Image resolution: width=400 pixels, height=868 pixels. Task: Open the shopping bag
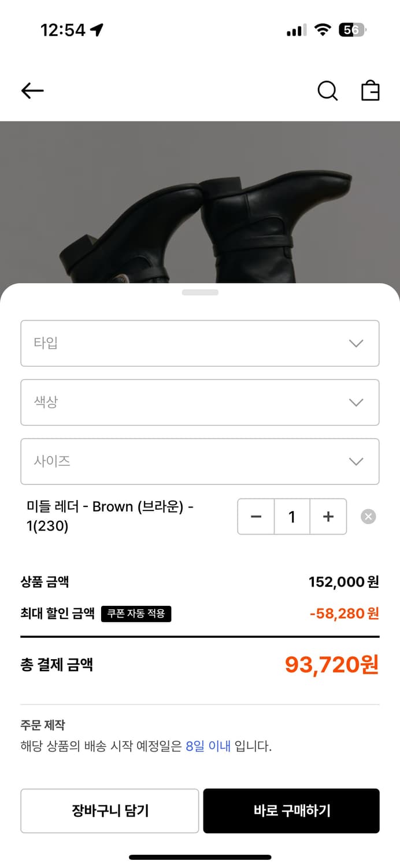[371, 91]
